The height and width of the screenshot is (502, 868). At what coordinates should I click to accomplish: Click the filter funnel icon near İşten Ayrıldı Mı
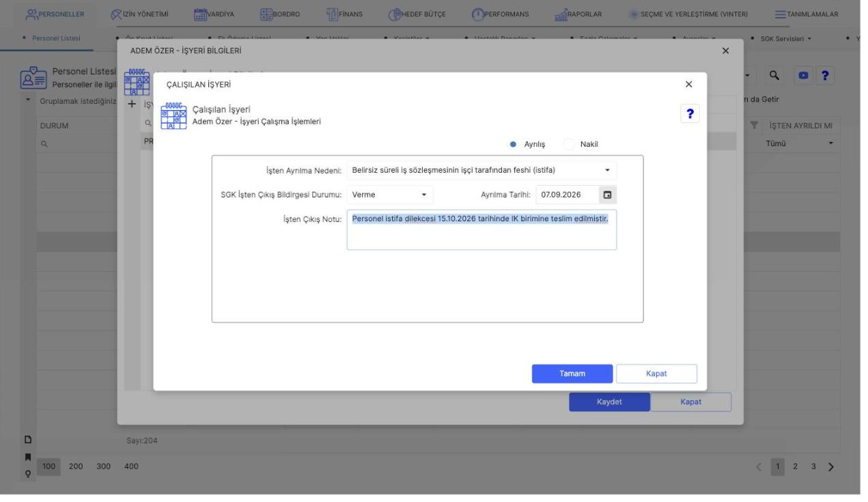(755, 126)
